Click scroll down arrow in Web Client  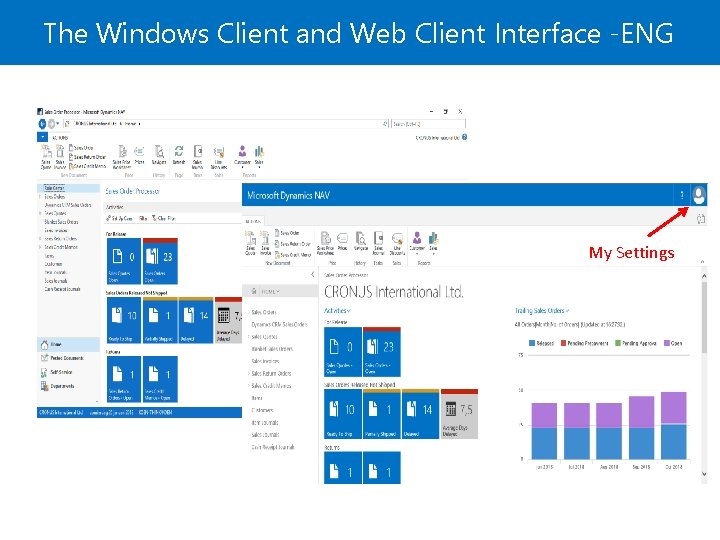pos(704,474)
